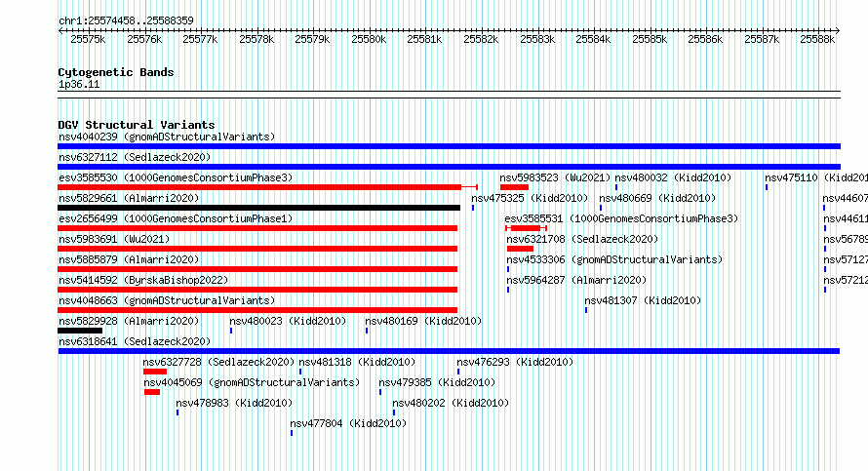Click the 25588k ruler tick label
The width and height of the screenshot is (868, 471).
tap(817, 40)
